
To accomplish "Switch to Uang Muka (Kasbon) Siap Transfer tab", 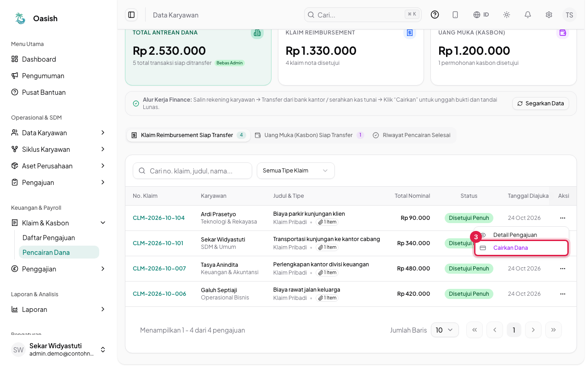I will [x=309, y=135].
